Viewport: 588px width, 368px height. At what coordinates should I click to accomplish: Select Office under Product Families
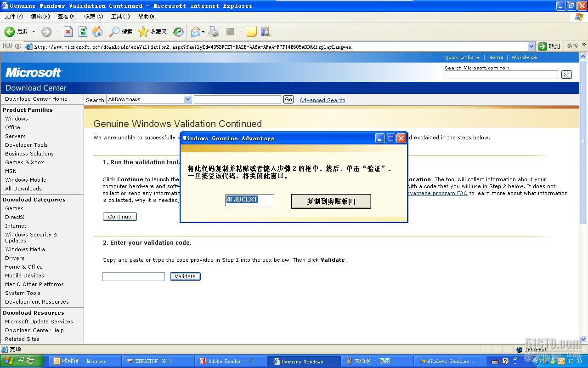(12, 127)
